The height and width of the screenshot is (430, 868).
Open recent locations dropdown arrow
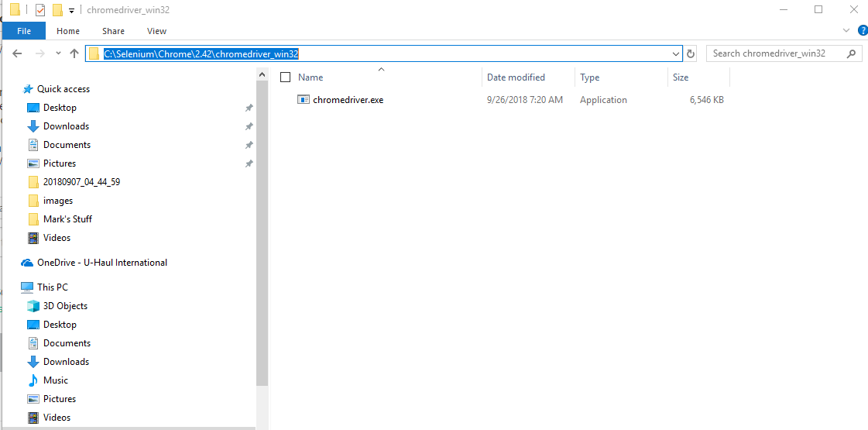pos(58,53)
